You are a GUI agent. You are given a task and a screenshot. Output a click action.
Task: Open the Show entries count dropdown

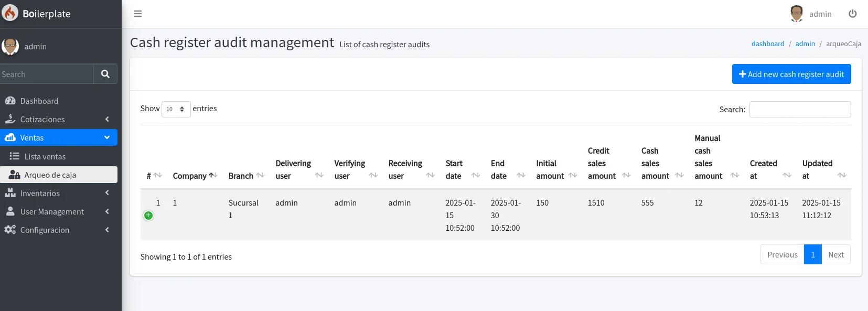(176, 109)
